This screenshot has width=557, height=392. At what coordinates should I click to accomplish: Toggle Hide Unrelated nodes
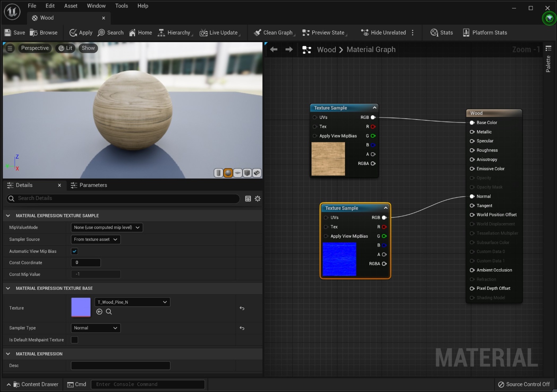(383, 33)
